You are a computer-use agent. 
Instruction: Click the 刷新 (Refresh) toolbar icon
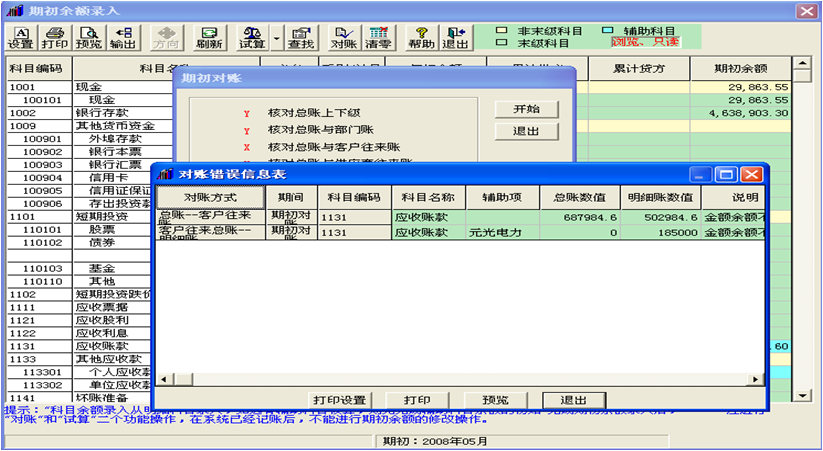coord(209,38)
